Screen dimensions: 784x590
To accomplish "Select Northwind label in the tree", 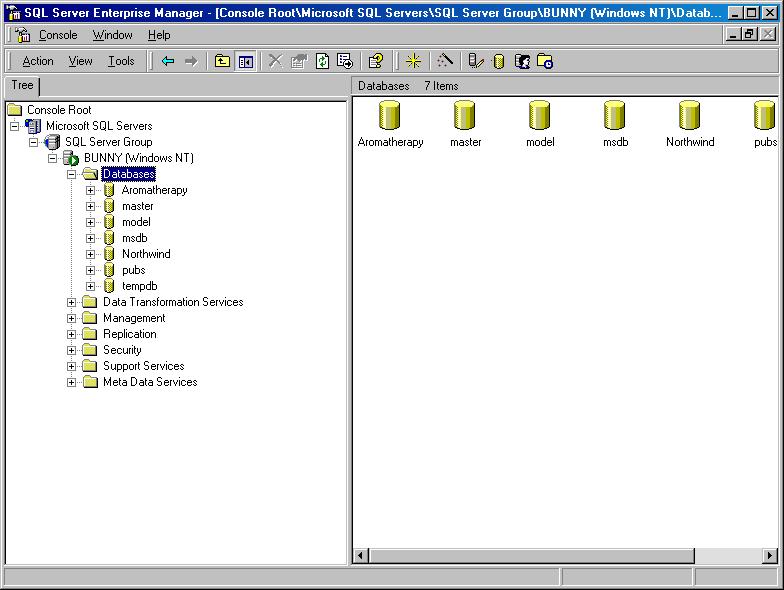I will point(146,254).
